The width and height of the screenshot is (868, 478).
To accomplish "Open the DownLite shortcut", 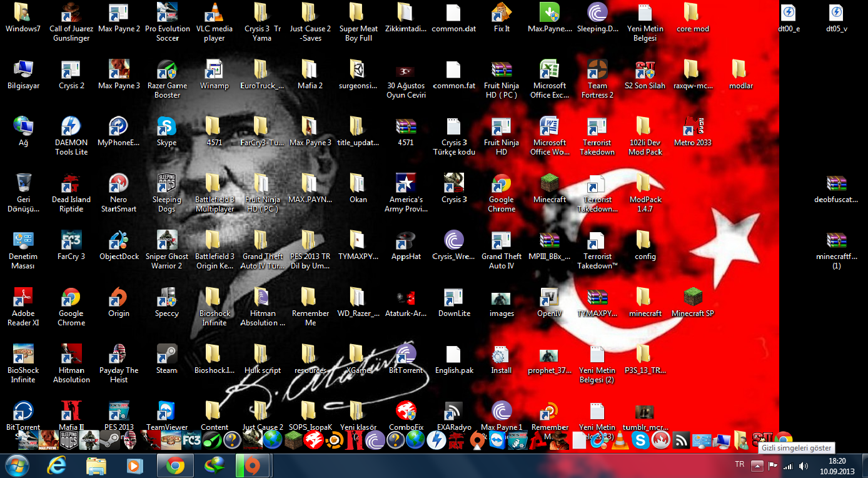I will [x=453, y=303].
